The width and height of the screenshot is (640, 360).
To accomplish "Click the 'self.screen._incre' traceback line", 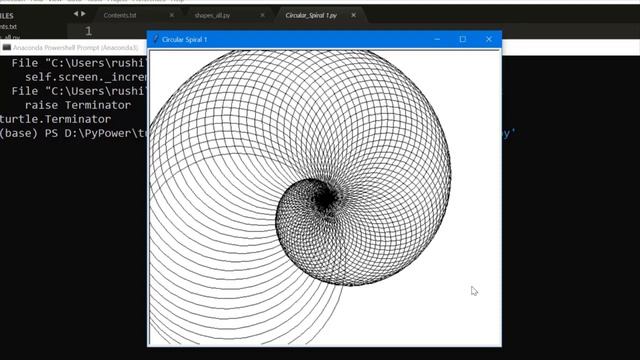I will (86, 77).
